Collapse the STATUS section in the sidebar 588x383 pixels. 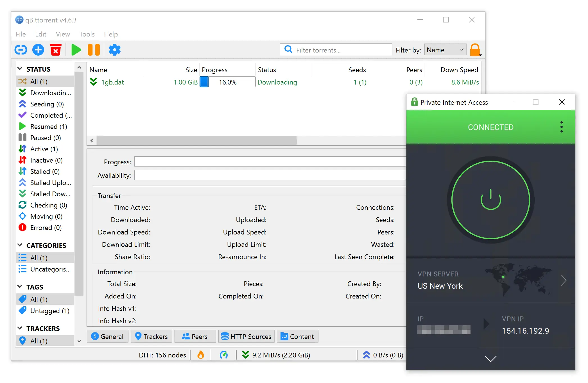click(x=20, y=69)
